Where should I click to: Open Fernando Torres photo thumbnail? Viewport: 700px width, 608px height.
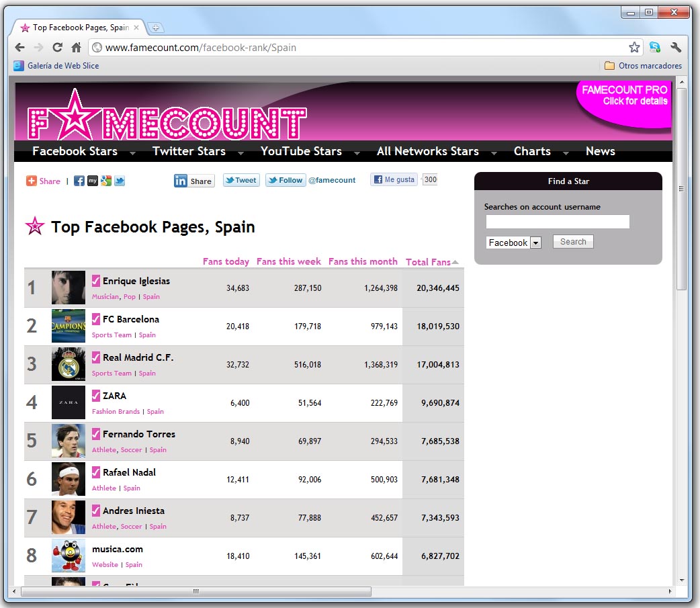coord(69,441)
